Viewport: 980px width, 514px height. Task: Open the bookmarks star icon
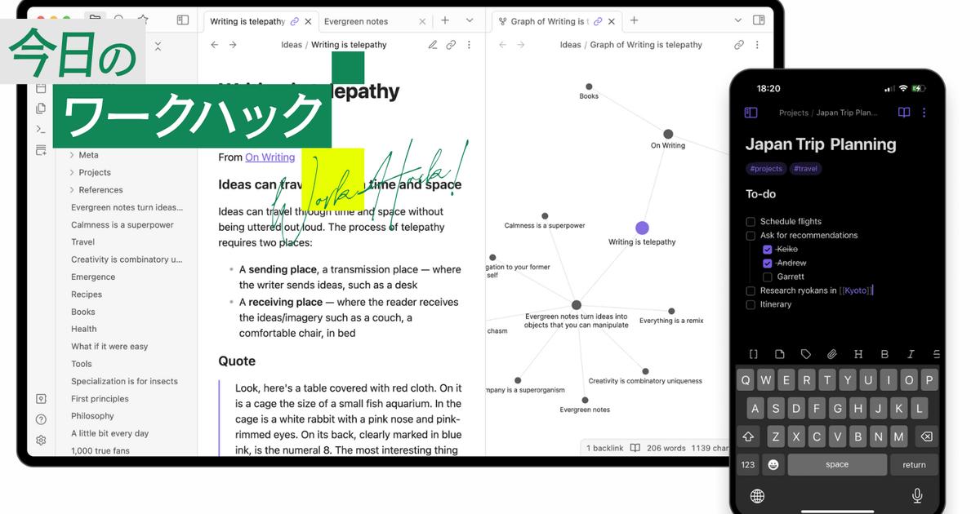143,20
